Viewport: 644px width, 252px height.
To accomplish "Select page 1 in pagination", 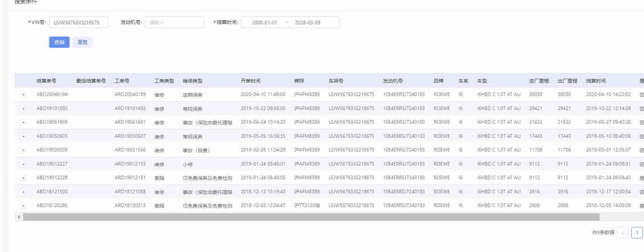I will [x=637, y=233].
